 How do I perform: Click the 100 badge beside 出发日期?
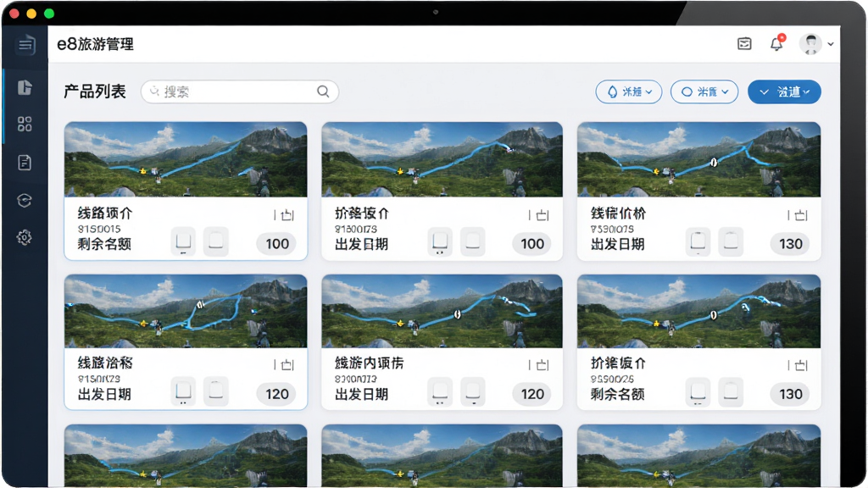[532, 244]
